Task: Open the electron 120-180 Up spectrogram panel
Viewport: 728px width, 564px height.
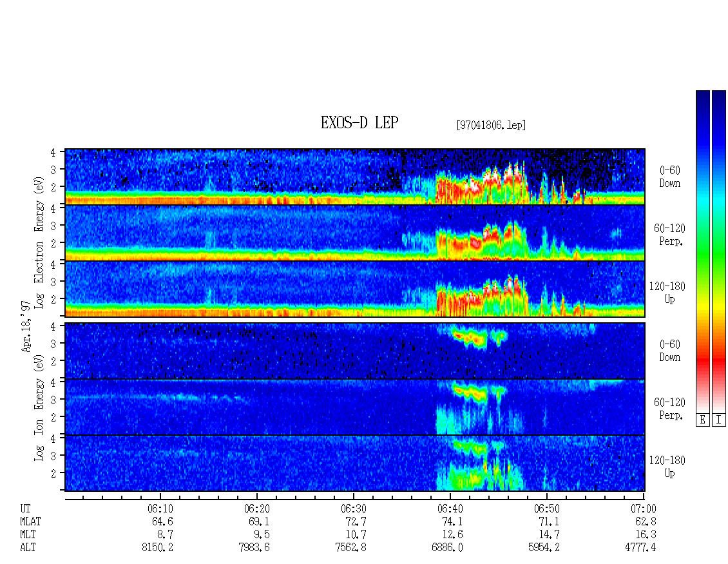Action: [355, 289]
